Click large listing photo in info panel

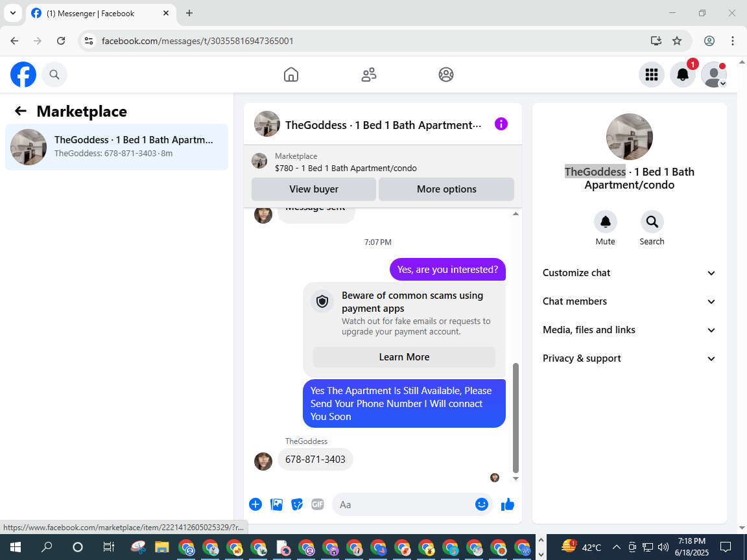[630, 137]
